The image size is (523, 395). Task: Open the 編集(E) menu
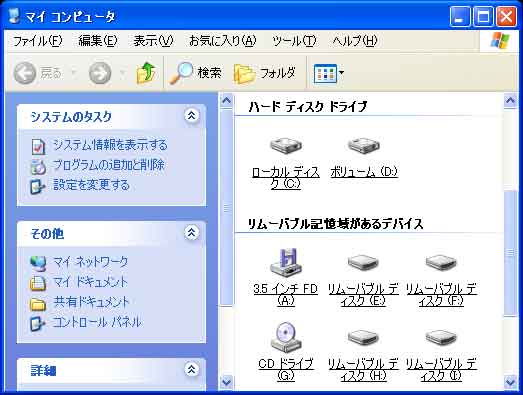(98, 41)
